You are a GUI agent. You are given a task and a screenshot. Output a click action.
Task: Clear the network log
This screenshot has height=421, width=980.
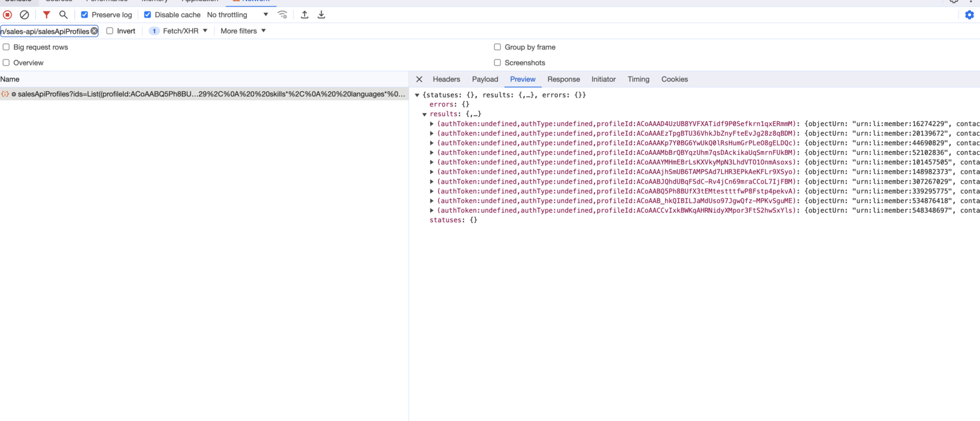point(24,15)
